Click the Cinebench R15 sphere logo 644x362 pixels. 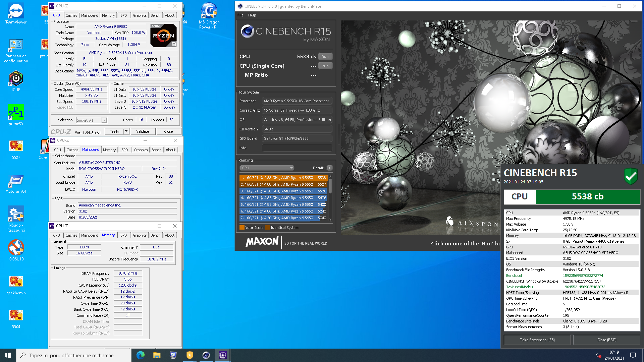coord(248,31)
